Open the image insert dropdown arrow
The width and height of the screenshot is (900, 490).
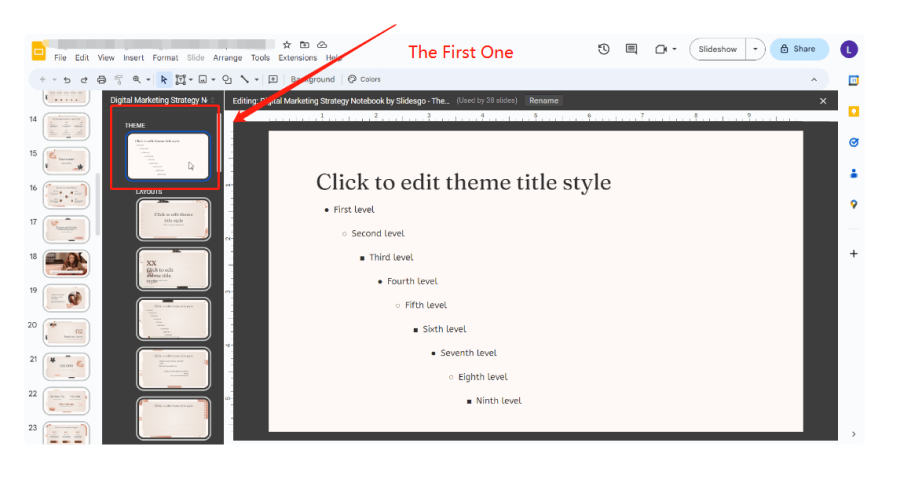213,80
